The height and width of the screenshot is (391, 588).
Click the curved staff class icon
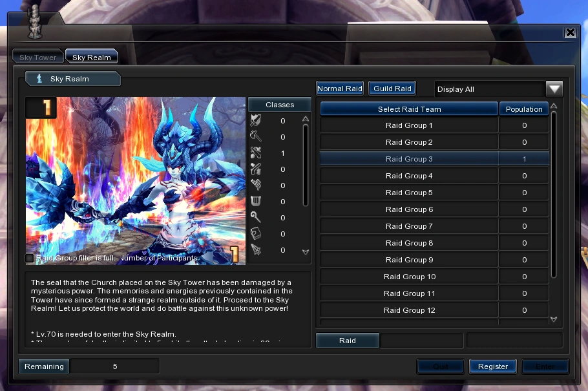pos(256,218)
